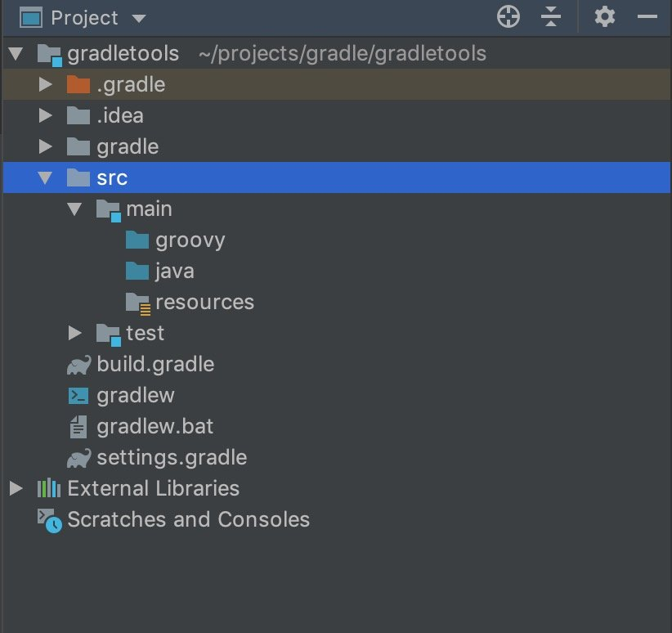Collapse the main folder arrow
672x633 pixels.
(x=74, y=209)
